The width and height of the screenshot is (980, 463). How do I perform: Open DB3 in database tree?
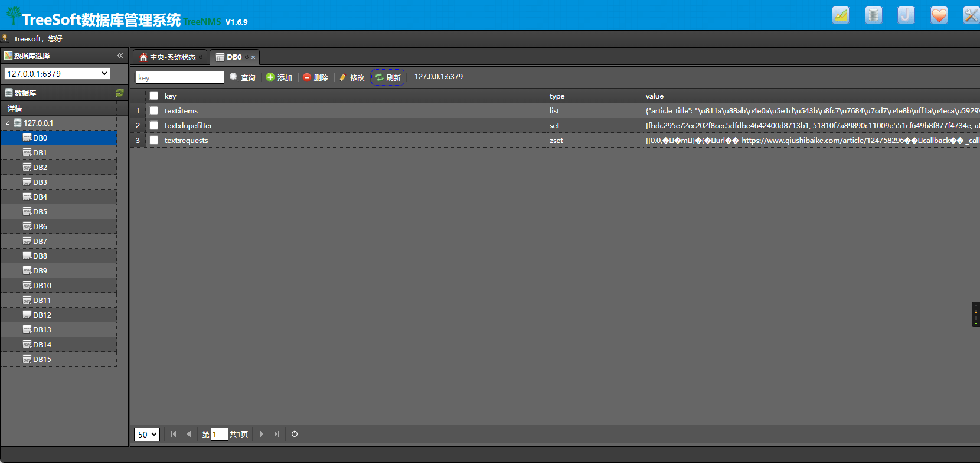pos(58,182)
